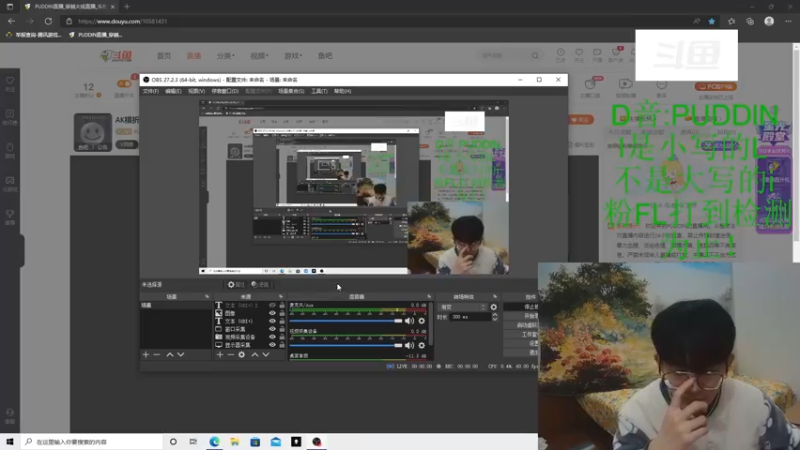This screenshot has height=450, width=800.
Task: Click the browser refresh icon
Action: (x=48, y=21)
